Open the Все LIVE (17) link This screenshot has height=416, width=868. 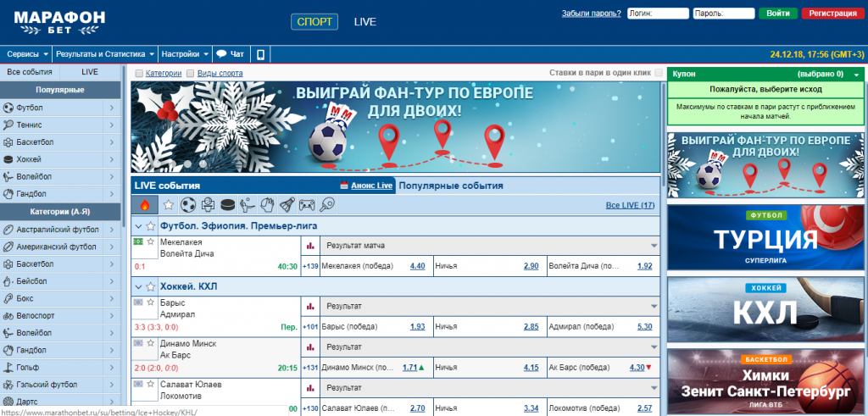630,205
